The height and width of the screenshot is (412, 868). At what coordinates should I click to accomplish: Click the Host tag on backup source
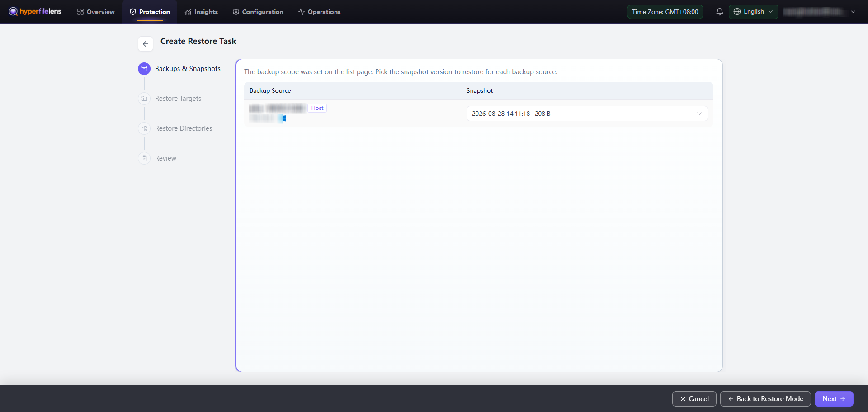[317, 108]
